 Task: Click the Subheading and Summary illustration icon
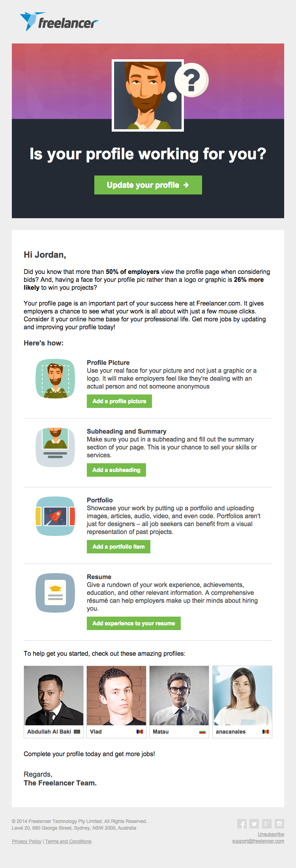pyautogui.click(x=55, y=447)
